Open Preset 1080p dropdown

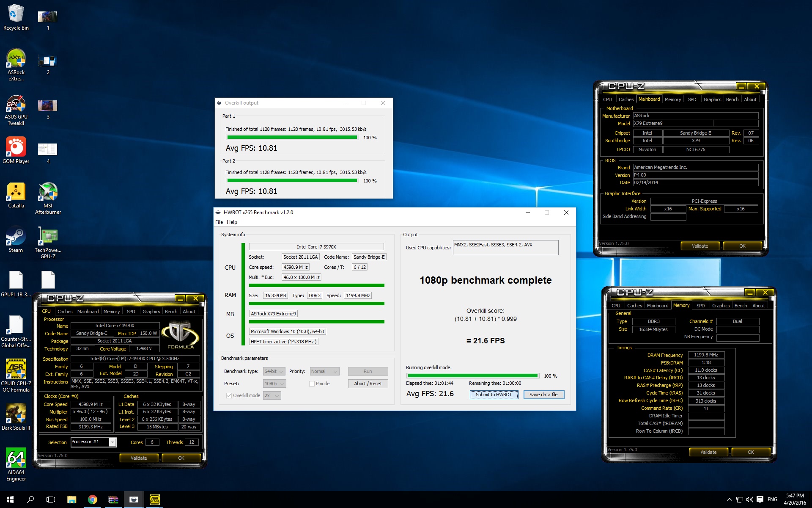pos(274,384)
